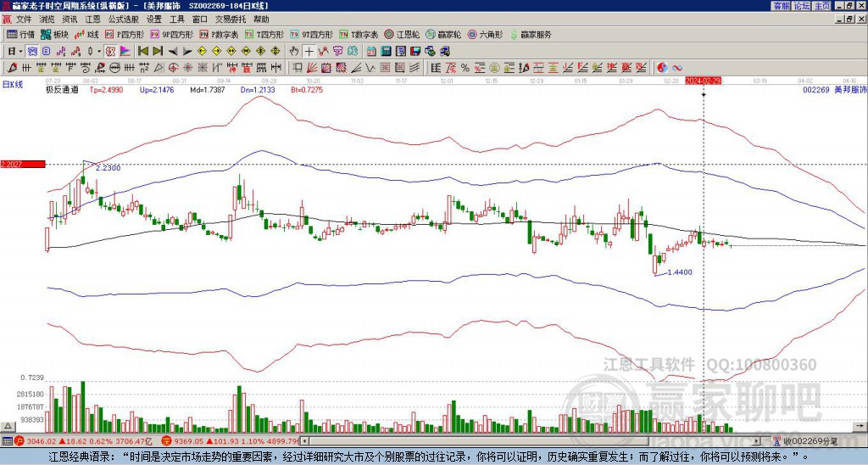The width and height of the screenshot is (868, 465).
Task: Open the 行情 market quotes view
Action: click(x=20, y=34)
